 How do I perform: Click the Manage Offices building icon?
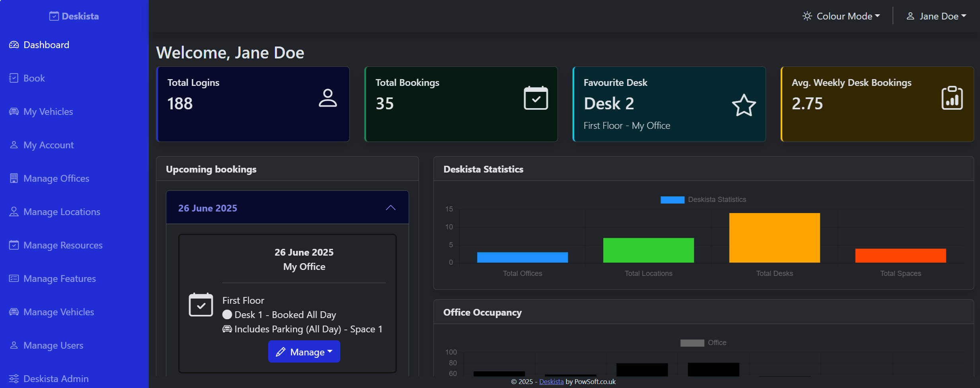(14, 178)
